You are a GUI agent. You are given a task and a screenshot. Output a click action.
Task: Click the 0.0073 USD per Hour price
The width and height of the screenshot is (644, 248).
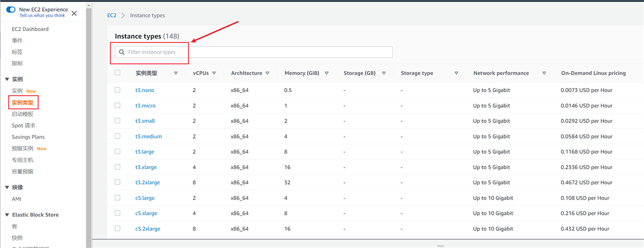point(587,90)
